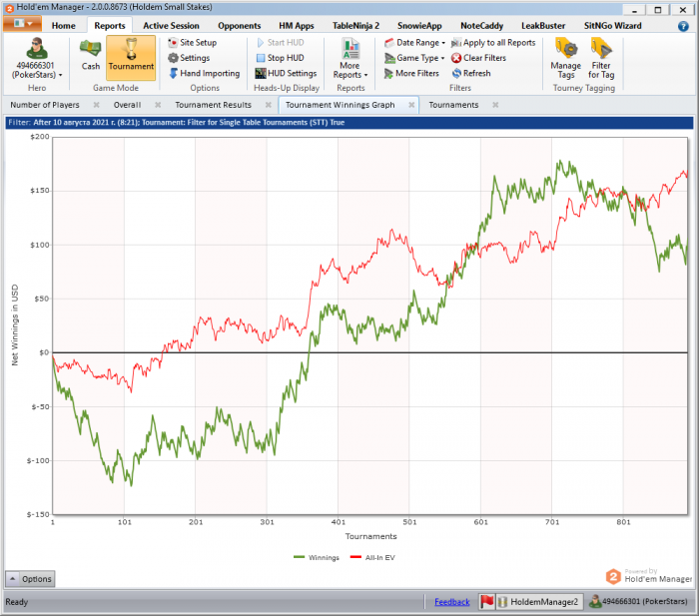699x616 pixels.
Task: Click the Clear Filters red icon
Action: [456, 58]
